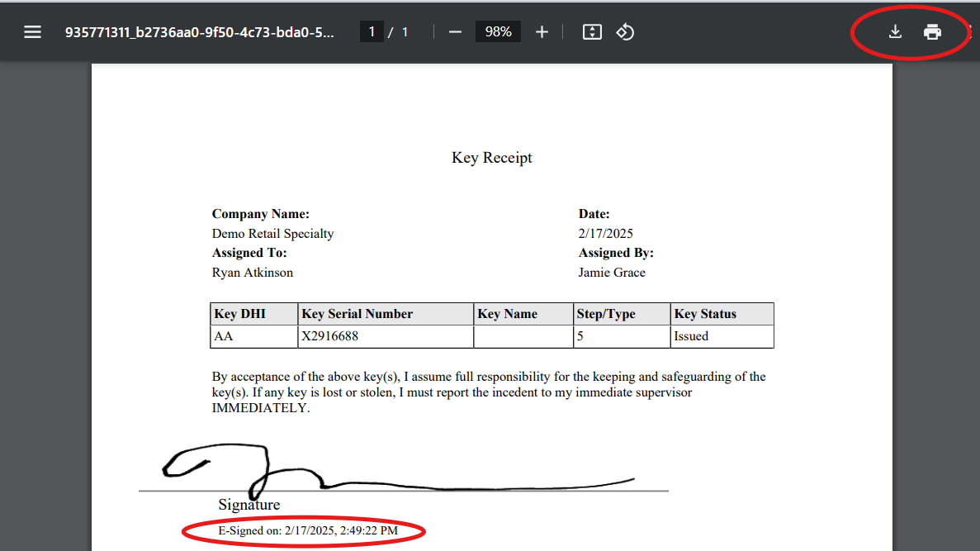Image resolution: width=980 pixels, height=551 pixels.
Task: Select the 'AA' table cell
Action: 253,336
